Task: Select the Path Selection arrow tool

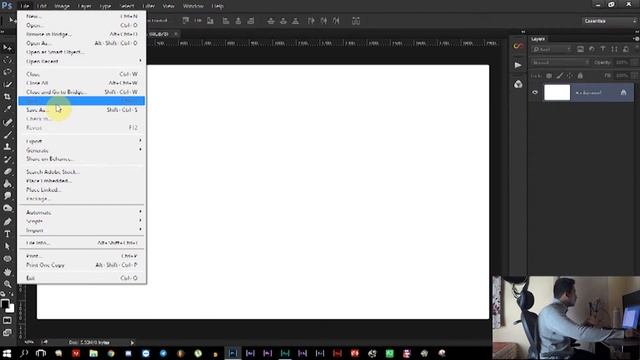Action: (x=7, y=246)
